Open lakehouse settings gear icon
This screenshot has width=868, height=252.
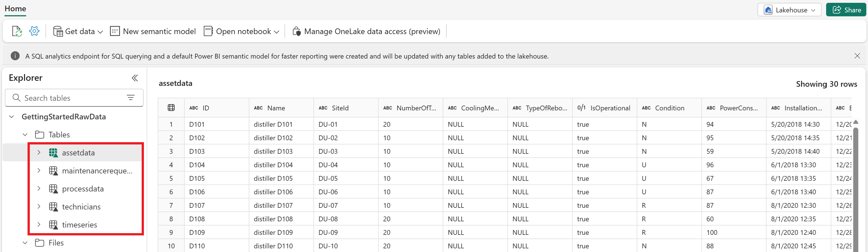tap(34, 31)
